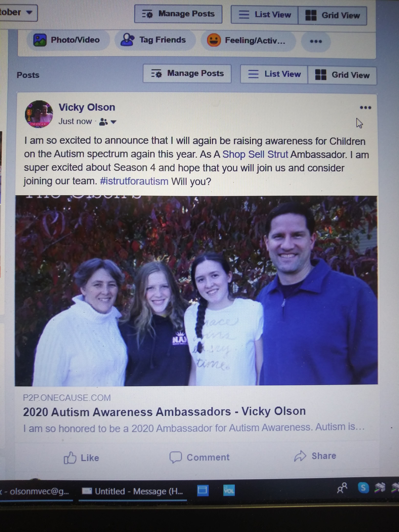This screenshot has height=532, width=399.
Task: Click the Photo/Video icon
Action: click(40, 40)
